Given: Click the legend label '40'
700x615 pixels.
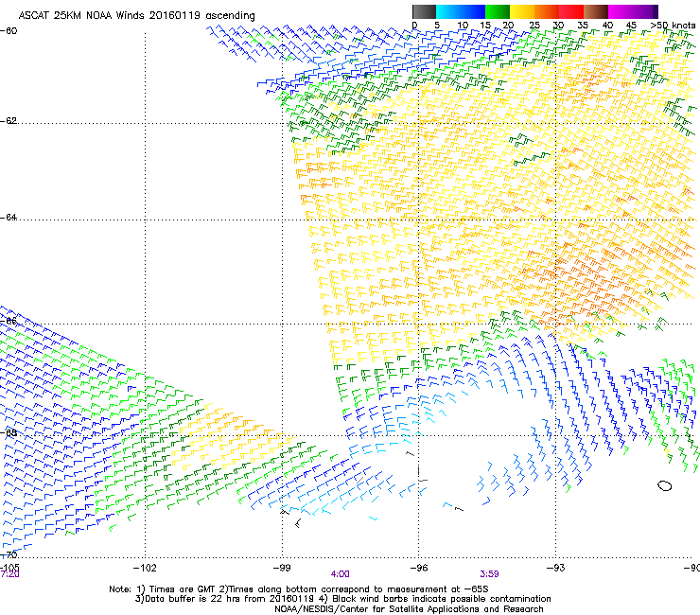Looking at the screenshot, I should (607, 26).
